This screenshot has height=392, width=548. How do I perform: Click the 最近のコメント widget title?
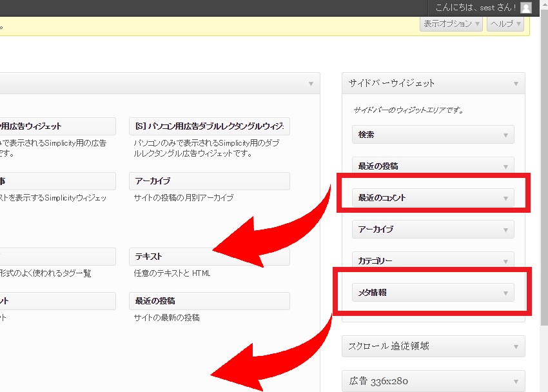pos(382,198)
